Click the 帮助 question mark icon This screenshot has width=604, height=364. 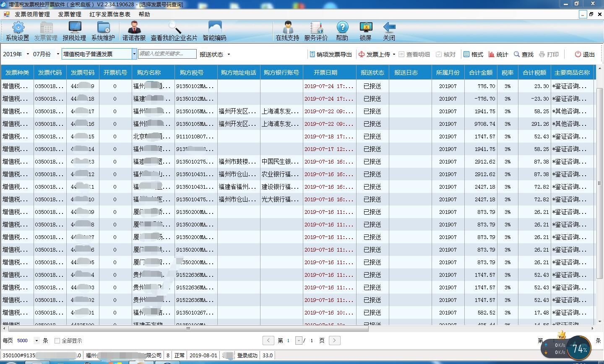pyautogui.click(x=342, y=31)
